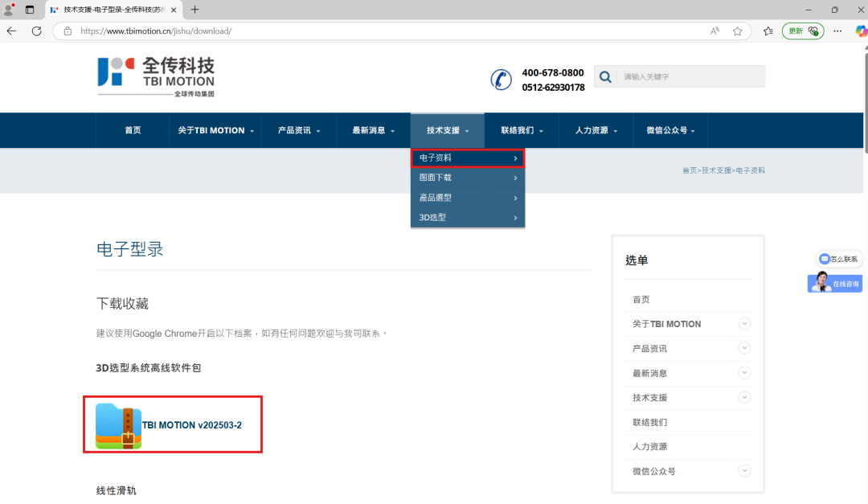Expand sidebar 技术支援 chevron
Screen dimensions: 868x504
[744, 397]
